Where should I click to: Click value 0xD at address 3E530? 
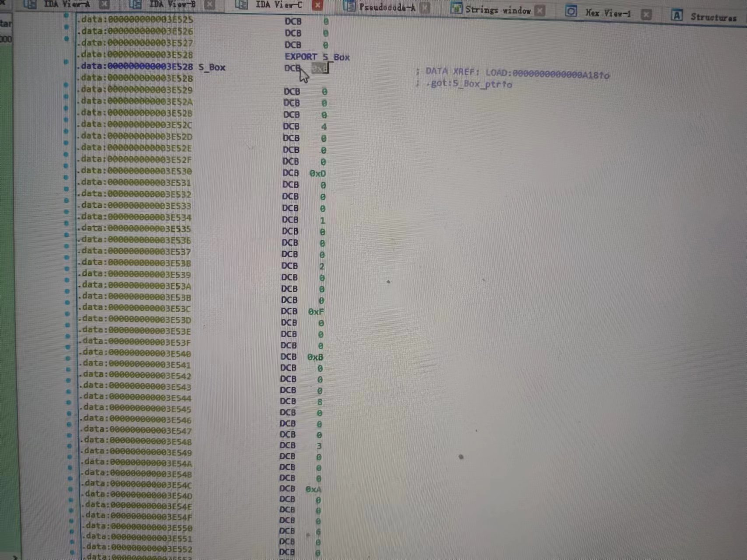pyautogui.click(x=317, y=173)
